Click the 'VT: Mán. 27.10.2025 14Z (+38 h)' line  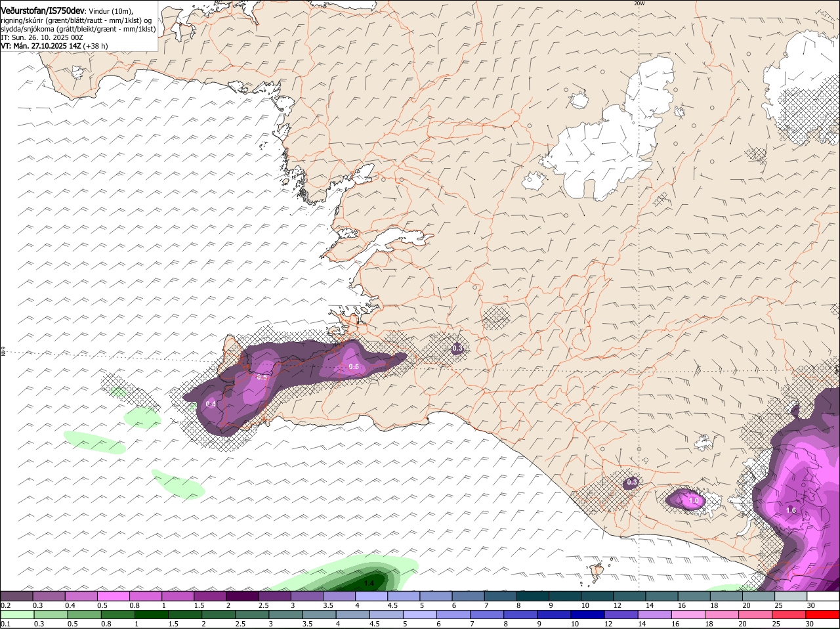[54, 46]
